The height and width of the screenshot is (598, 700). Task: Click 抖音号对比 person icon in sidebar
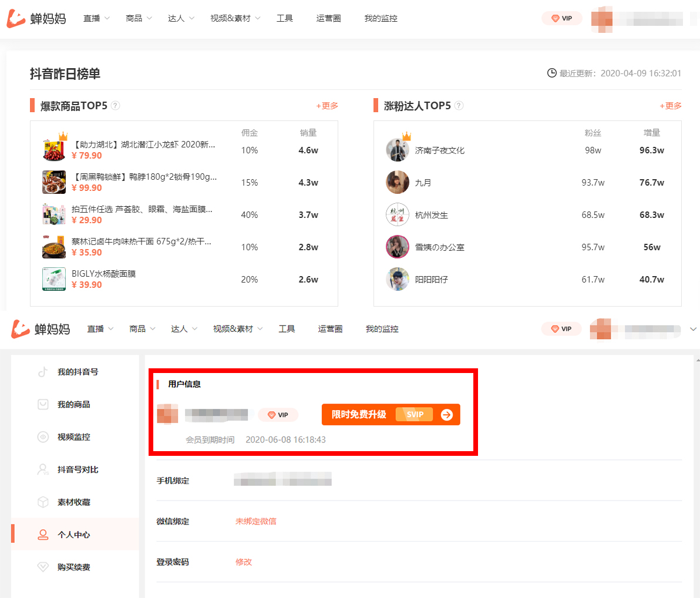[43, 469]
